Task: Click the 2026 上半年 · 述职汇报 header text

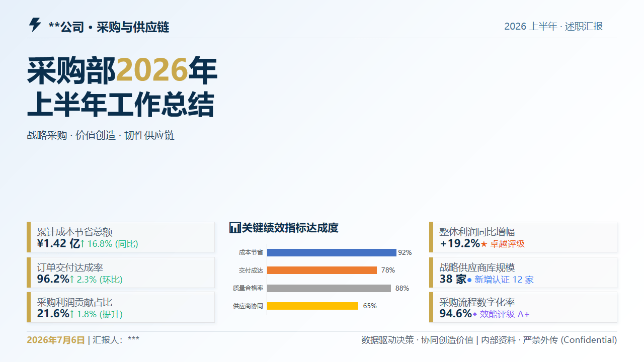Action: 553,27
